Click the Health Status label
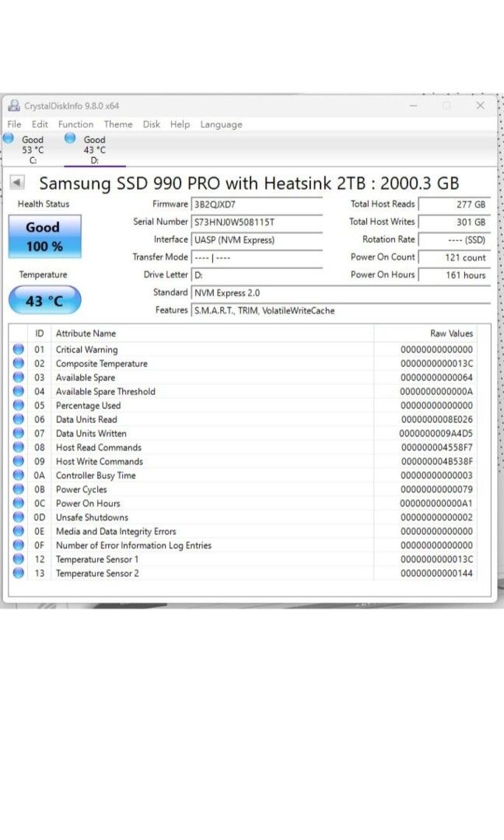The height and width of the screenshot is (840, 504). 44,204
